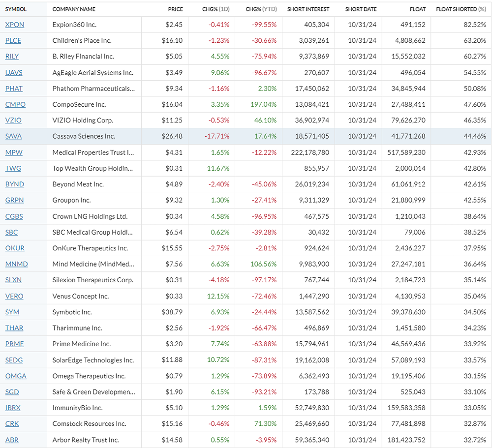Open the CGBS ticker link
The width and height of the screenshot is (492, 448).
pos(14,216)
